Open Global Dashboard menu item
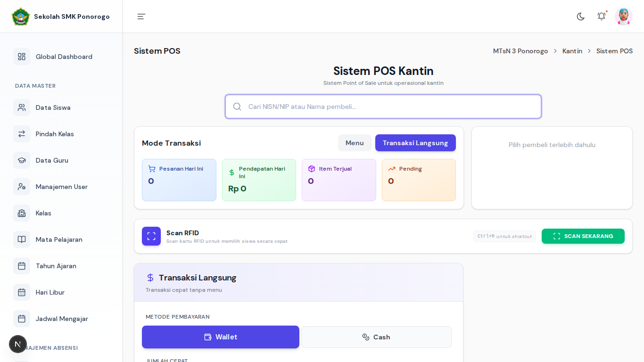This screenshot has width=644, height=362. point(61,57)
